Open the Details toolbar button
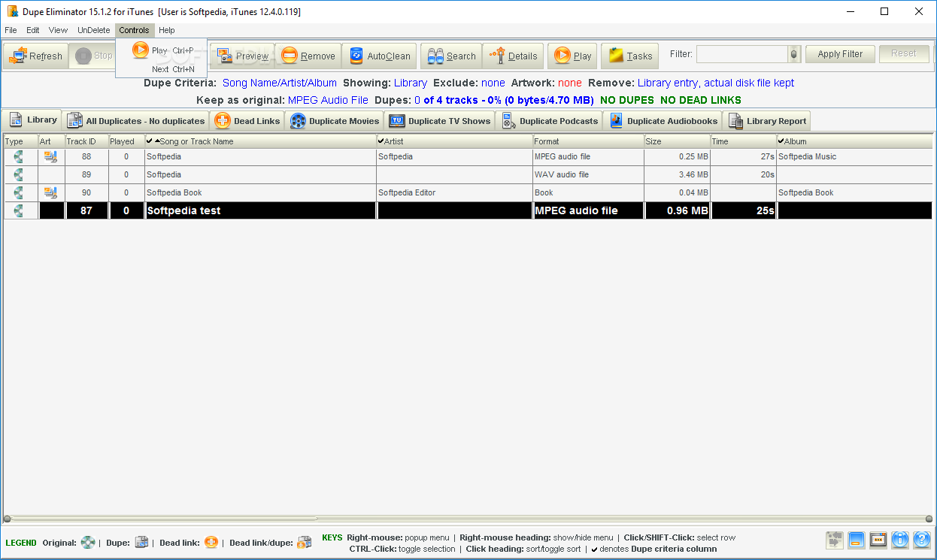Viewport: 937px width, 560px height. point(513,56)
